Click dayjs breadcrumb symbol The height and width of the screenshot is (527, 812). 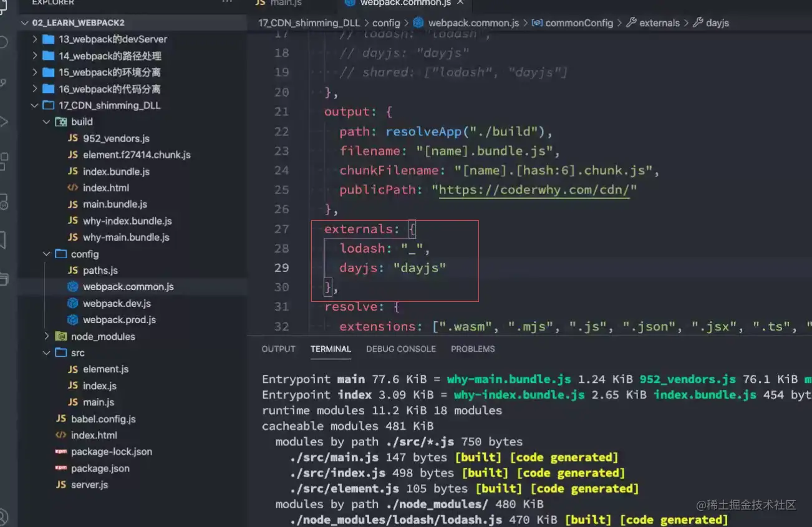click(x=717, y=23)
